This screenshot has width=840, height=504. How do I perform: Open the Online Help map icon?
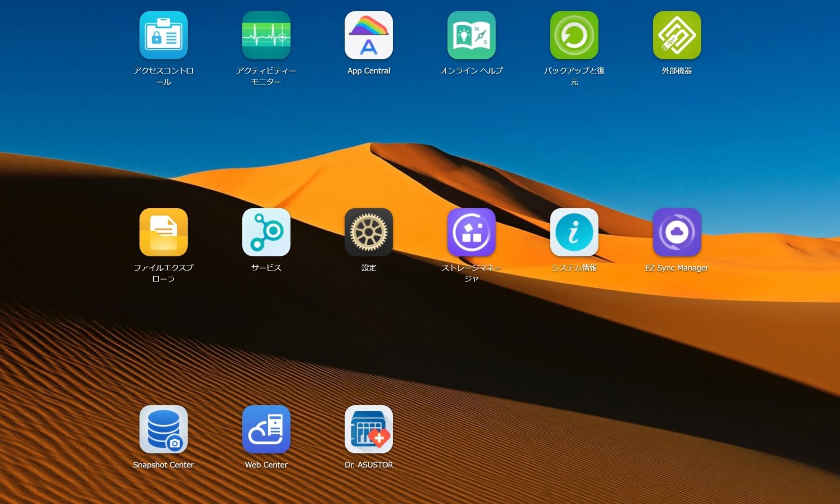[x=471, y=35]
